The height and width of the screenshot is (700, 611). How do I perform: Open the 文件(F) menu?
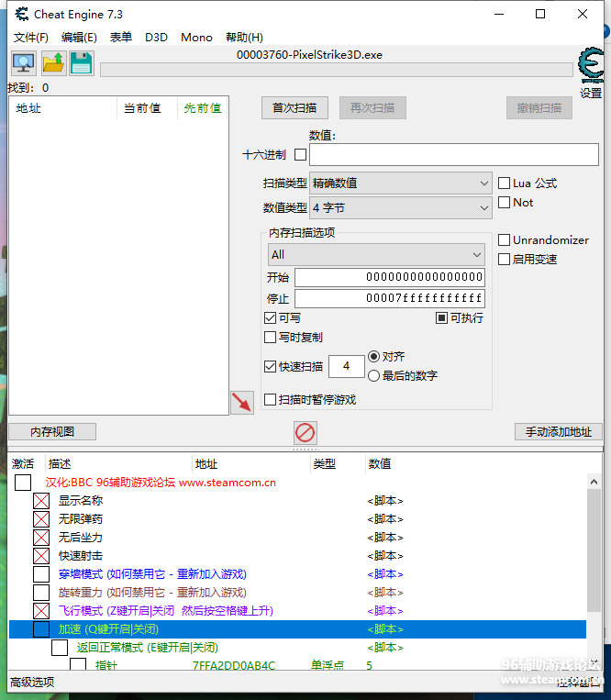(31, 38)
